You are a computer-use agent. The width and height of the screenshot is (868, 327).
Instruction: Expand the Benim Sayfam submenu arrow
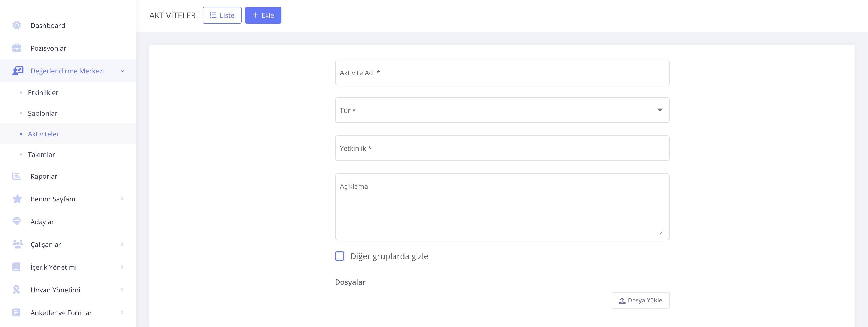[122, 199]
